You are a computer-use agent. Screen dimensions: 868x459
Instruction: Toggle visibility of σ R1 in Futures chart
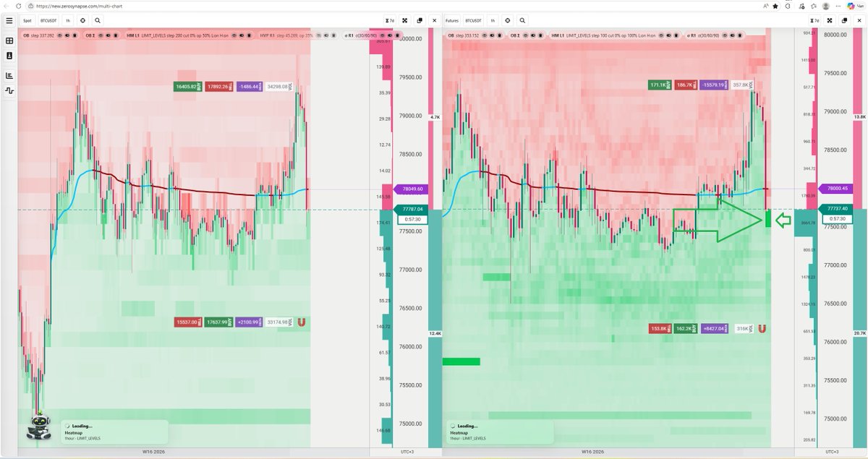724,35
